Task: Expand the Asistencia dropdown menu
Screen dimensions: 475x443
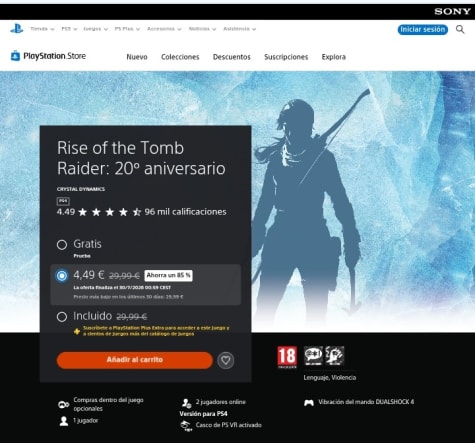Action: coord(239,29)
